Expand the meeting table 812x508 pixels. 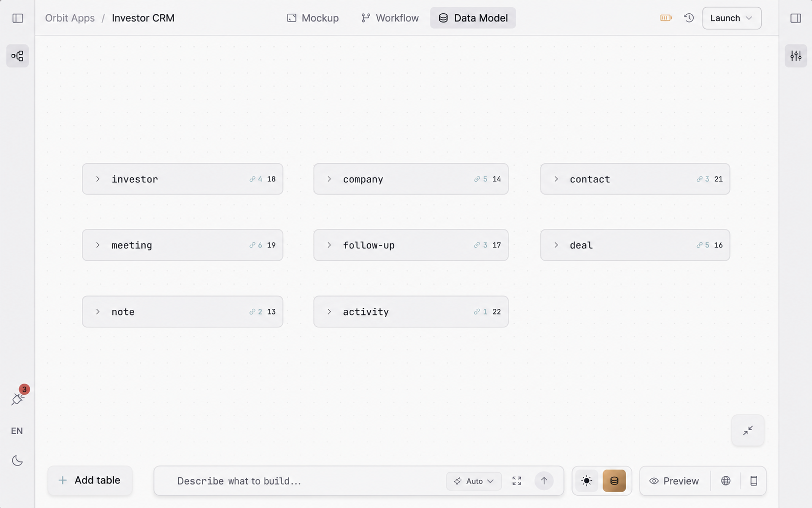click(x=98, y=245)
